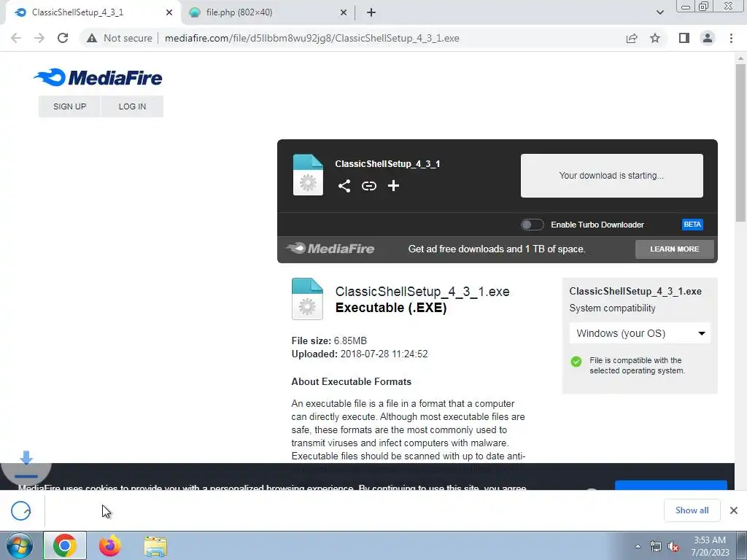747x560 pixels.
Task: Click Show all downloads button
Action: point(692,510)
